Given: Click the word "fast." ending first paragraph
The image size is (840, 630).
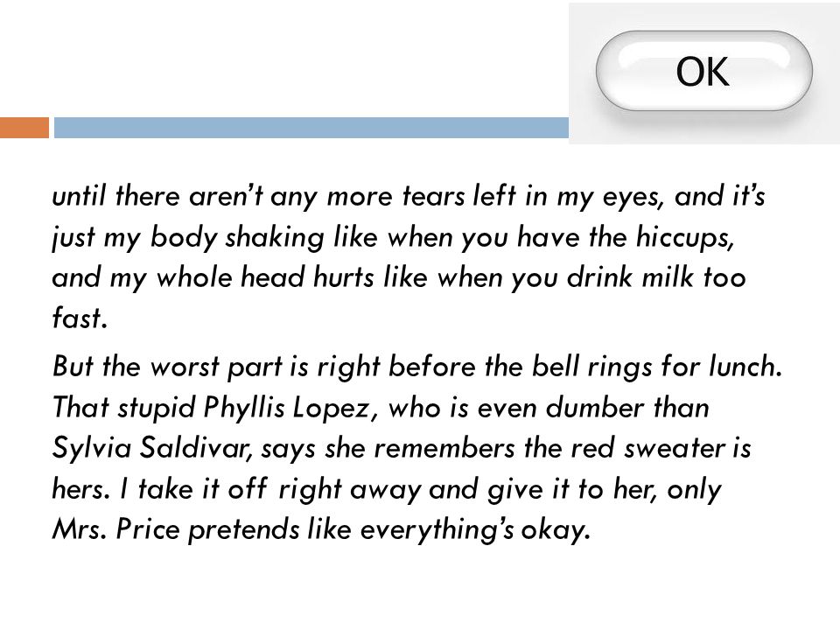Looking at the screenshot, I should click(80, 318).
